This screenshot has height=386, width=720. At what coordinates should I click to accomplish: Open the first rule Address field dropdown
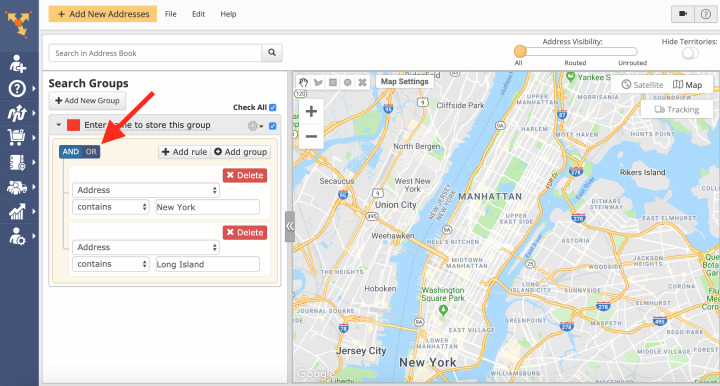pyautogui.click(x=146, y=190)
